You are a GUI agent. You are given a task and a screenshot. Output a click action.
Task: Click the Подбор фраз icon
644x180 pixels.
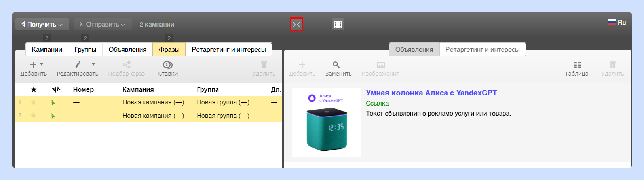click(x=127, y=64)
